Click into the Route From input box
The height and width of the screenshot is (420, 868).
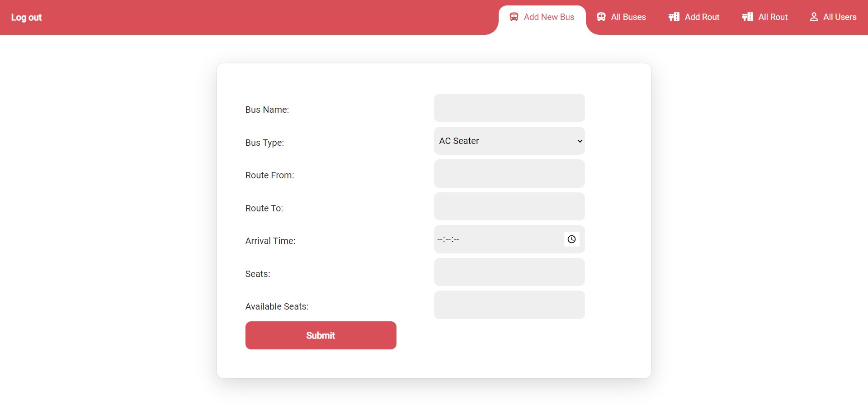(x=509, y=174)
